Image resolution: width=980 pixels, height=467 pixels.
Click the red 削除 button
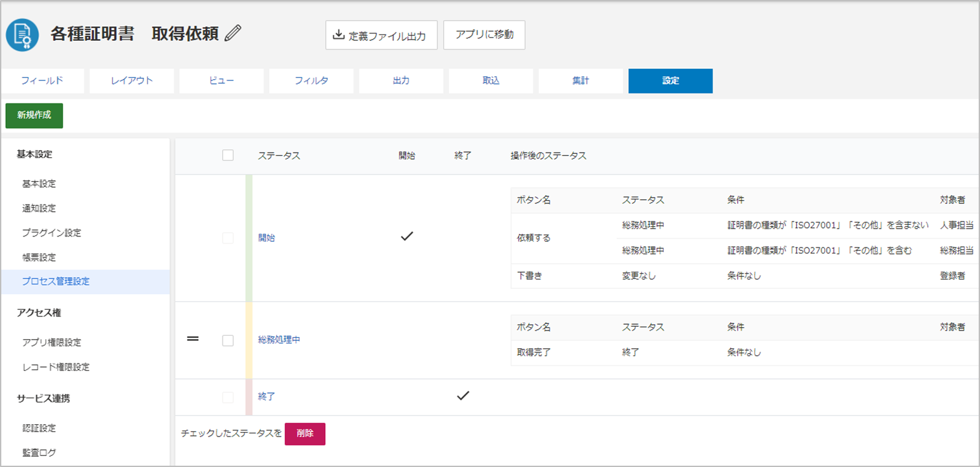point(305,434)
